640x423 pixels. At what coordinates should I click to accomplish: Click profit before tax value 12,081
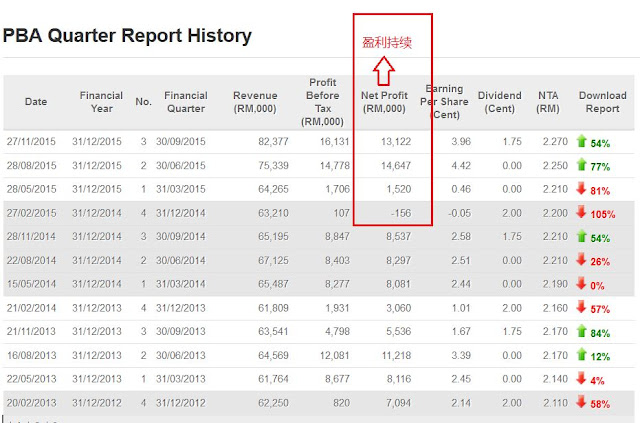[335, 355]
